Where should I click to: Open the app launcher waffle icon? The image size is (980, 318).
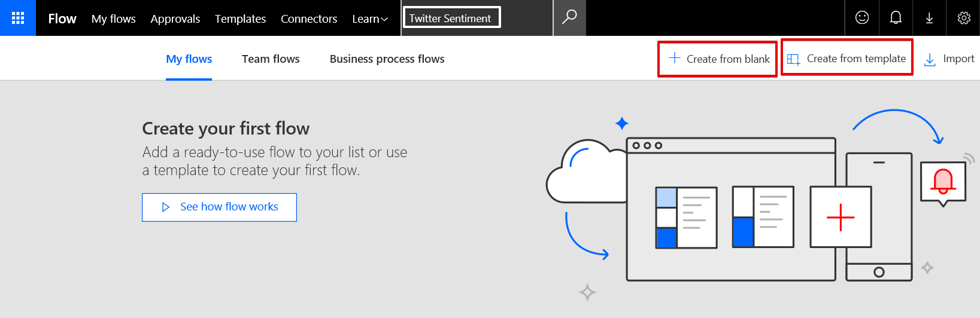18,18
